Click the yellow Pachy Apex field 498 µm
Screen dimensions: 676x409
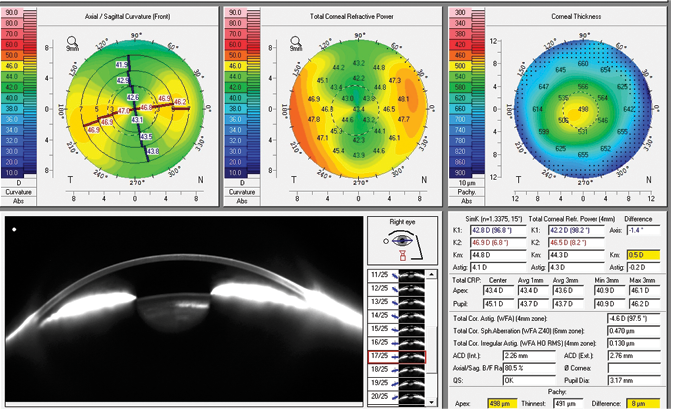click(x=502, y=404)
